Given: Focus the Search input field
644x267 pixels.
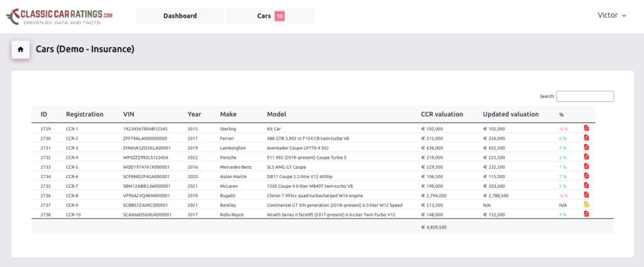Looking at the screenshot, I should (585, 96).
